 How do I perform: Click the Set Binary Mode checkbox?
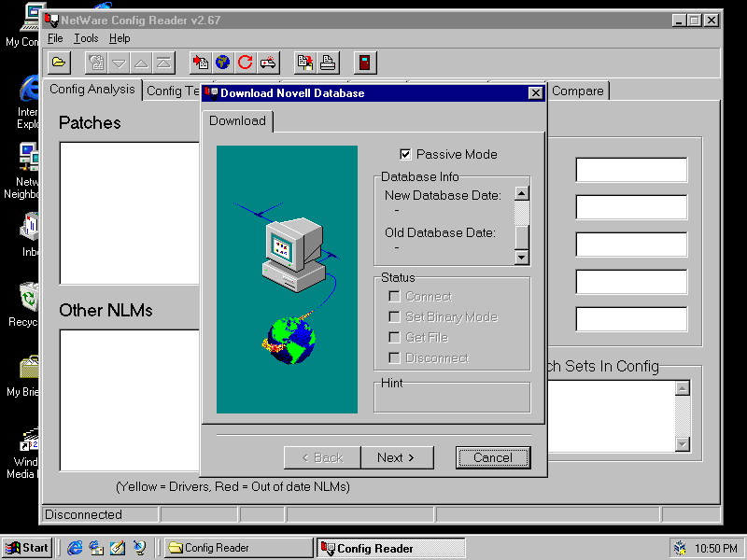(394, 316)
